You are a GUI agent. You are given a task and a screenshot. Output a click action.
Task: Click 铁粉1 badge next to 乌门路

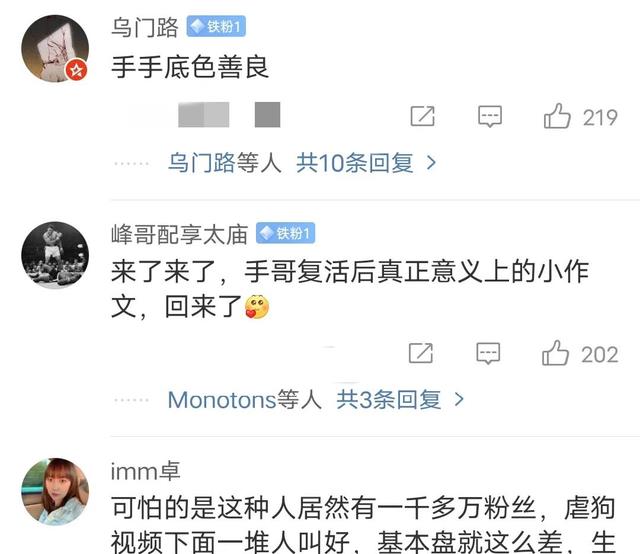(216, 27)
